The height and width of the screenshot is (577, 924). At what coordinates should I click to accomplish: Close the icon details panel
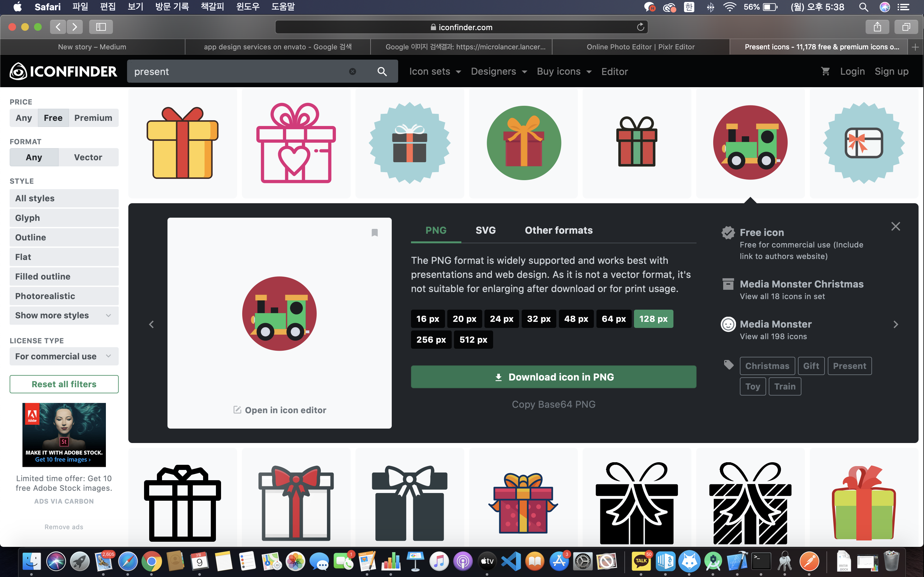[895, 227]
